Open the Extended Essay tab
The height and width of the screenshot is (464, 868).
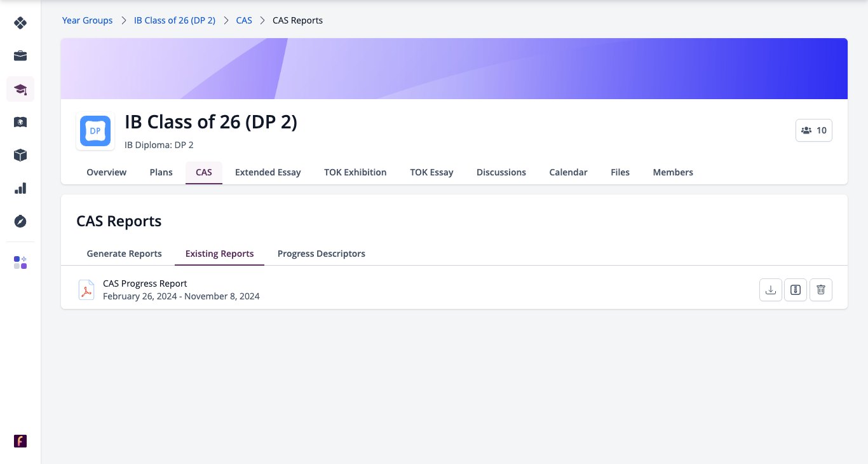point(268,172)
